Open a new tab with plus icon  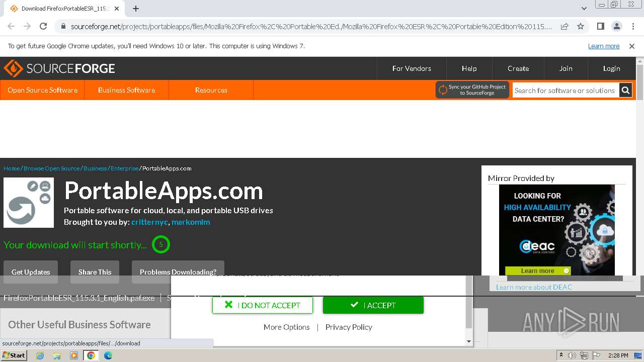136,9
